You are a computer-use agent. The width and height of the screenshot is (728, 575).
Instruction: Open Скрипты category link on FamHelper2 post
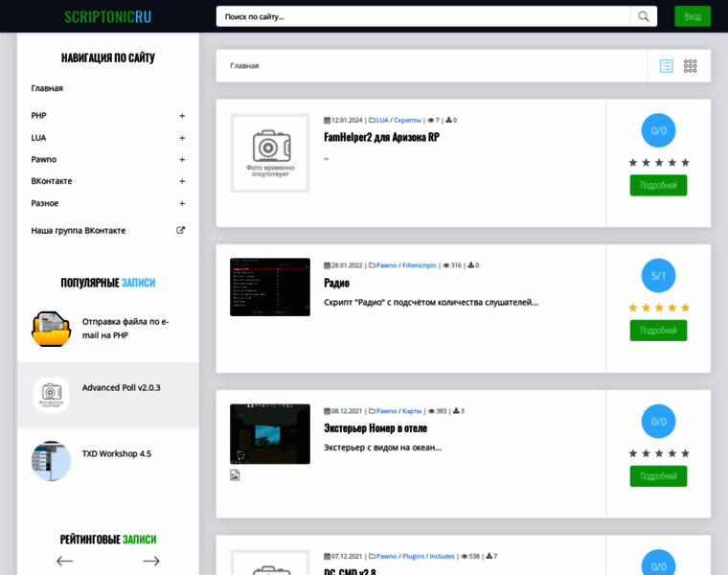[407, 121]
